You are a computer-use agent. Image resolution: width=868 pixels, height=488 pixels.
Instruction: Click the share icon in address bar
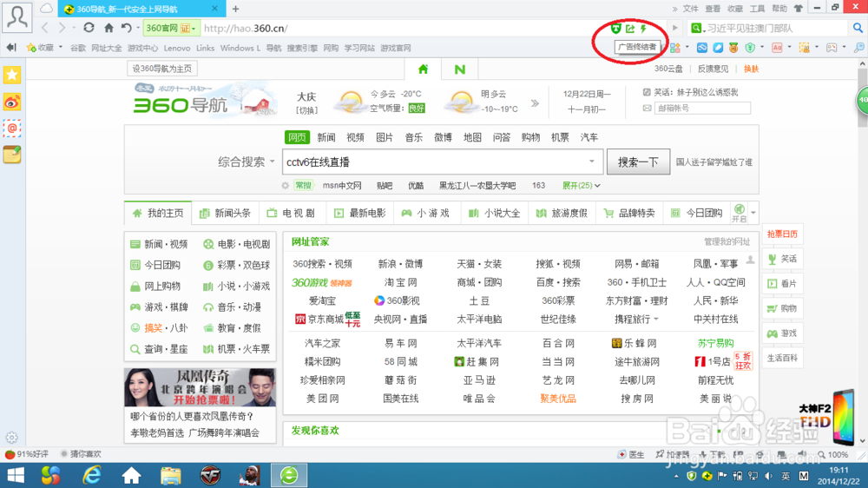pyautogui.click(x=630, y=29)
